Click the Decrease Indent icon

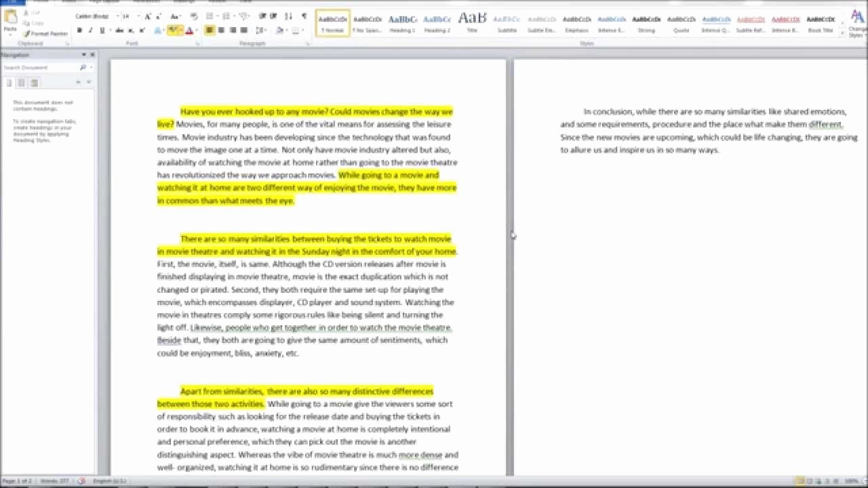262,16
